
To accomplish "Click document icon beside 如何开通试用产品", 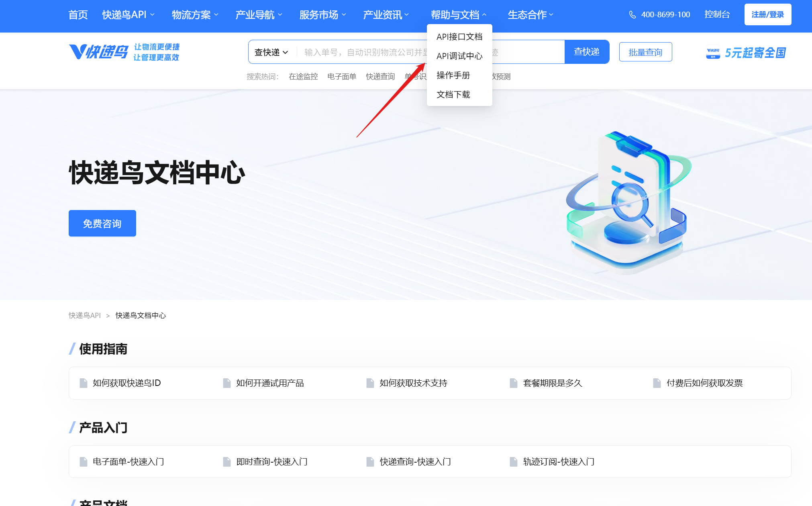I will point(227,383).
